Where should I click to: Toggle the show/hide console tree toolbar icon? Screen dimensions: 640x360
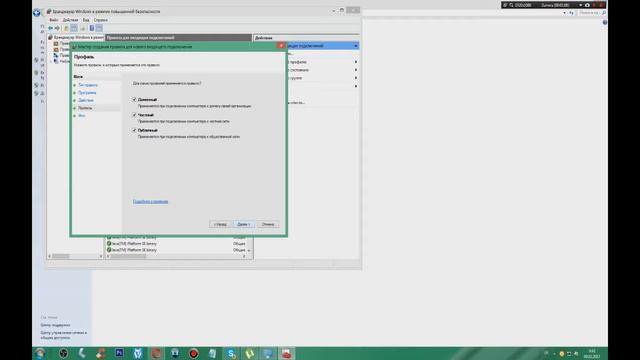(74, 28)
